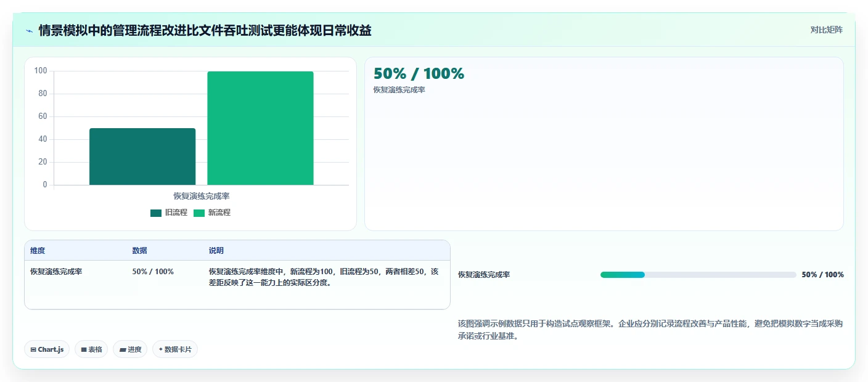Click 恢复演练完成率 caption under card value
The image size is (868, 382).
[399, 90]
